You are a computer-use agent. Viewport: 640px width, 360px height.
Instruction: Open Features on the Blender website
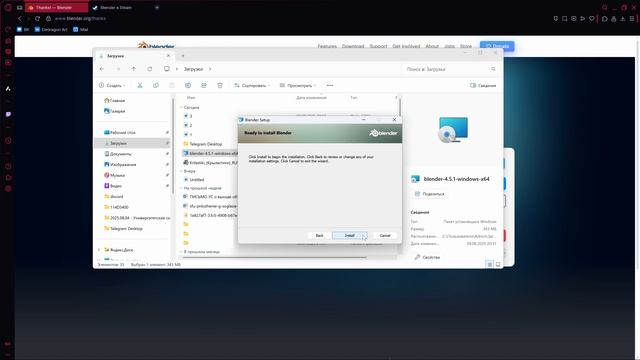pos(327,47)
